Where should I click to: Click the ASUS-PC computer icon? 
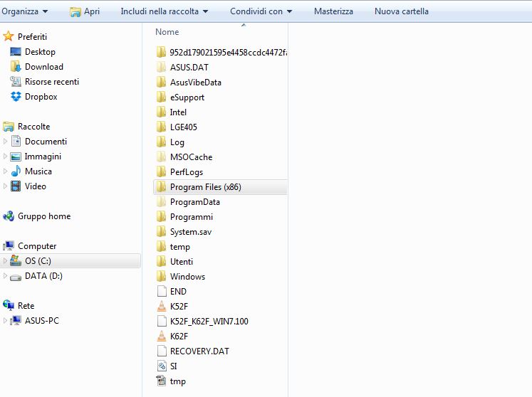pos(16,320)
